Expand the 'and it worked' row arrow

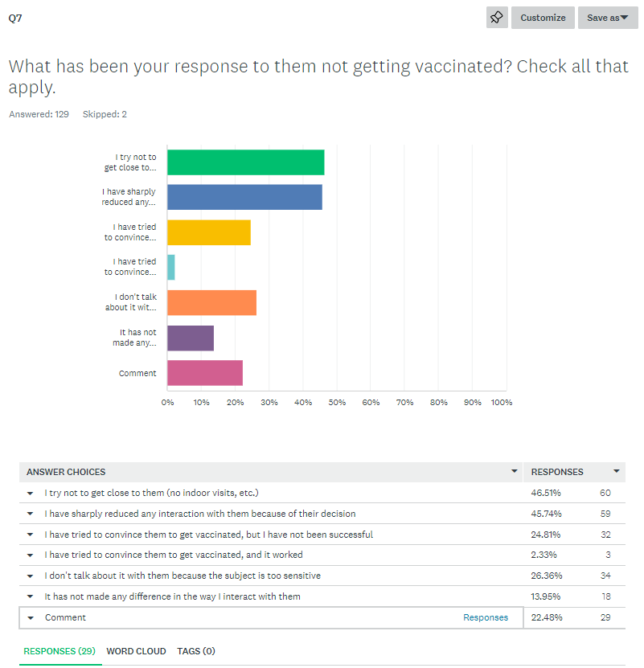pyautogui.click(x=31, y=555)
